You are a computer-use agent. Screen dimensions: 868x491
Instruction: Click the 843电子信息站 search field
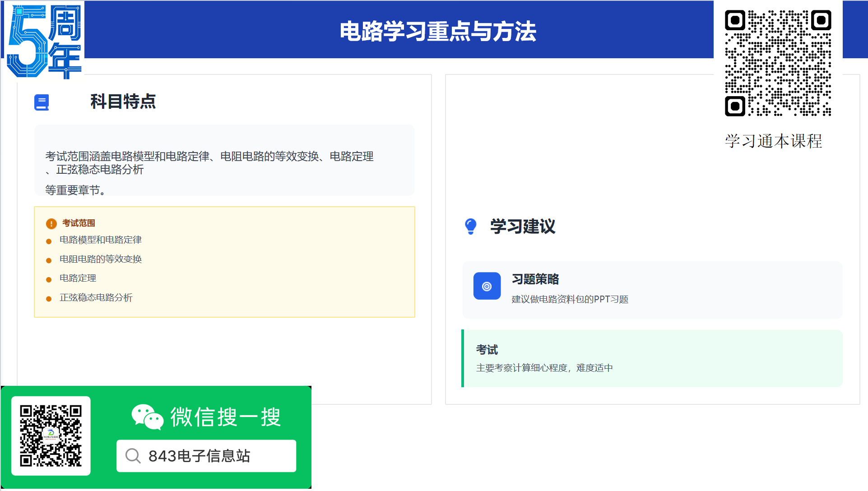(206, 456)
